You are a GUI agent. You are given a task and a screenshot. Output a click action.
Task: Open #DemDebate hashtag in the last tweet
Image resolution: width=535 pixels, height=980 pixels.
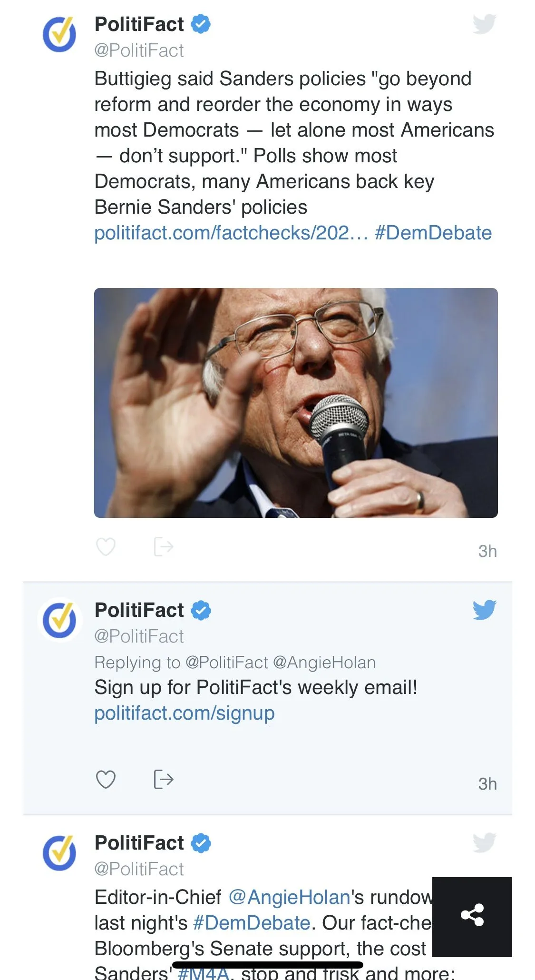coord(252,923)
